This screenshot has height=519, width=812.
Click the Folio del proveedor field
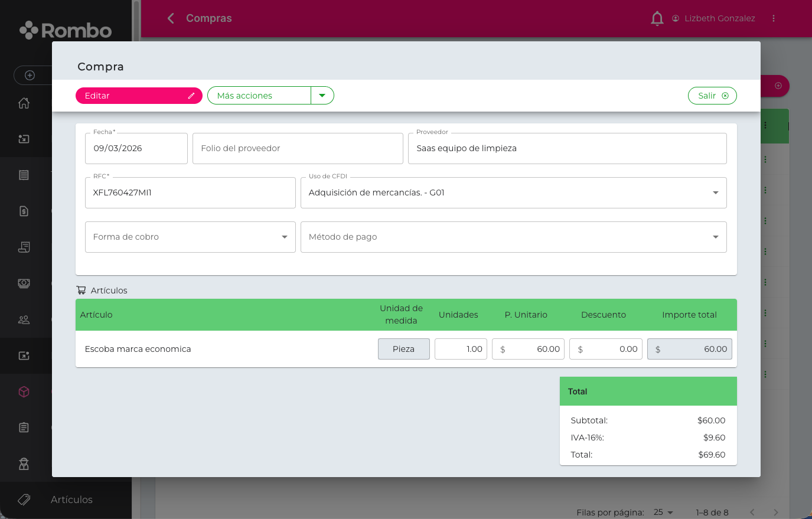click(298, 148)
